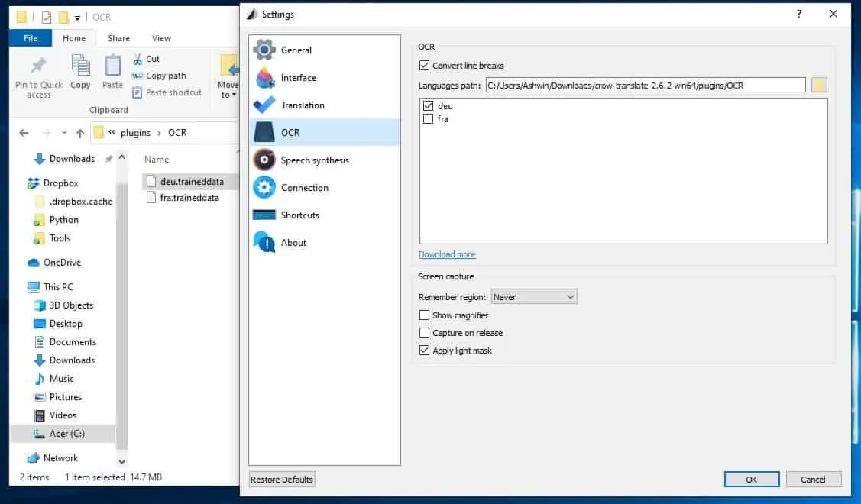Open the Remember region dropdown
Image resolution: width=861 pixels, height=504 pixels.
pyautogui.click(x=534, y=297)
